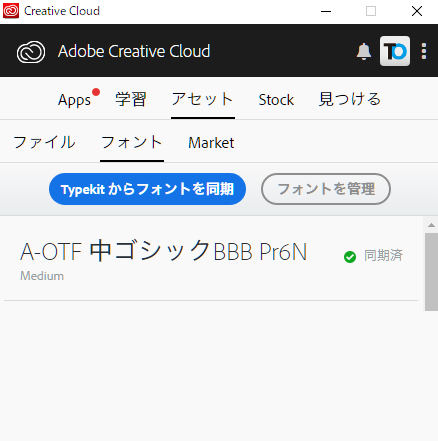Click the Adobe Creative Cloud logo
The width and height of the screenshot is (438, 441).
[x=31, y=52]
